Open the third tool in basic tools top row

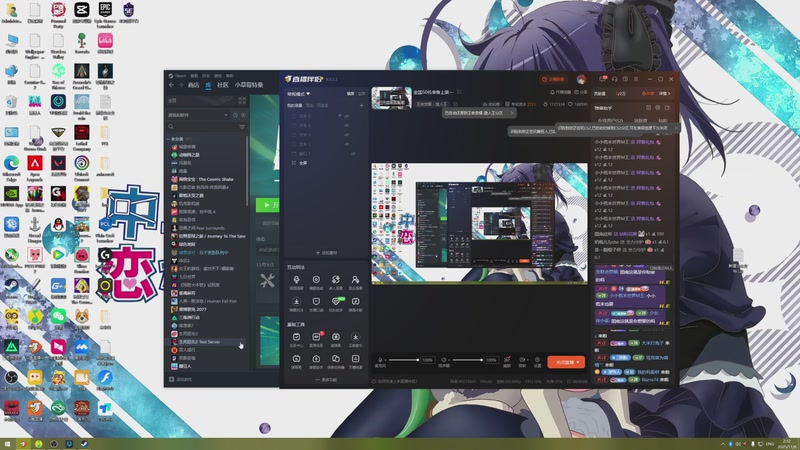point(336,339)
